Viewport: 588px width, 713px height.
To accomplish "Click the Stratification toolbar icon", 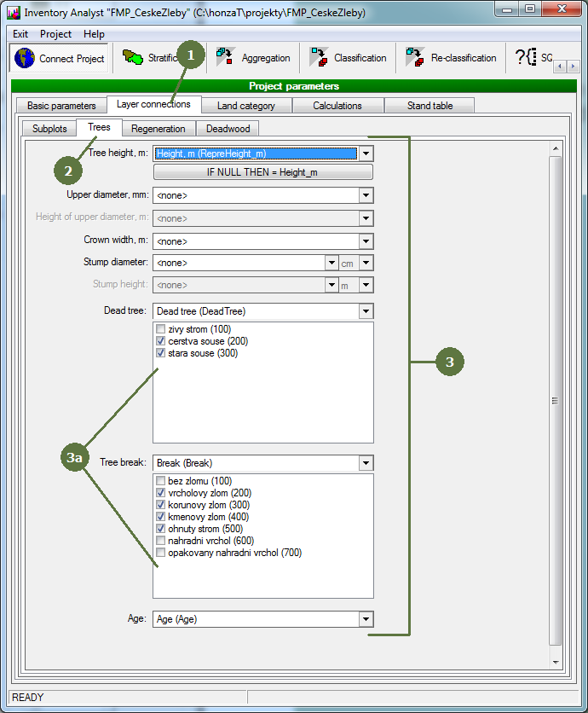I will coord(133,58).
